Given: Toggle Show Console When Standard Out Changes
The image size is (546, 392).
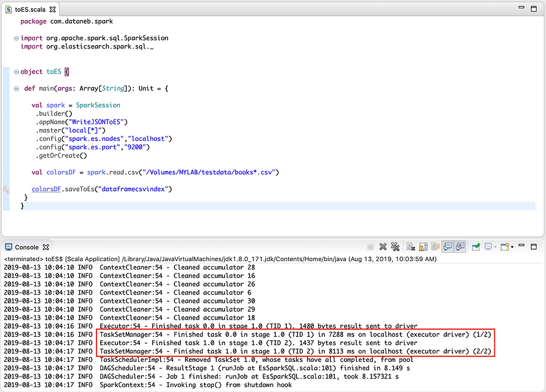Looking at the screenshot, I should 448,247.
